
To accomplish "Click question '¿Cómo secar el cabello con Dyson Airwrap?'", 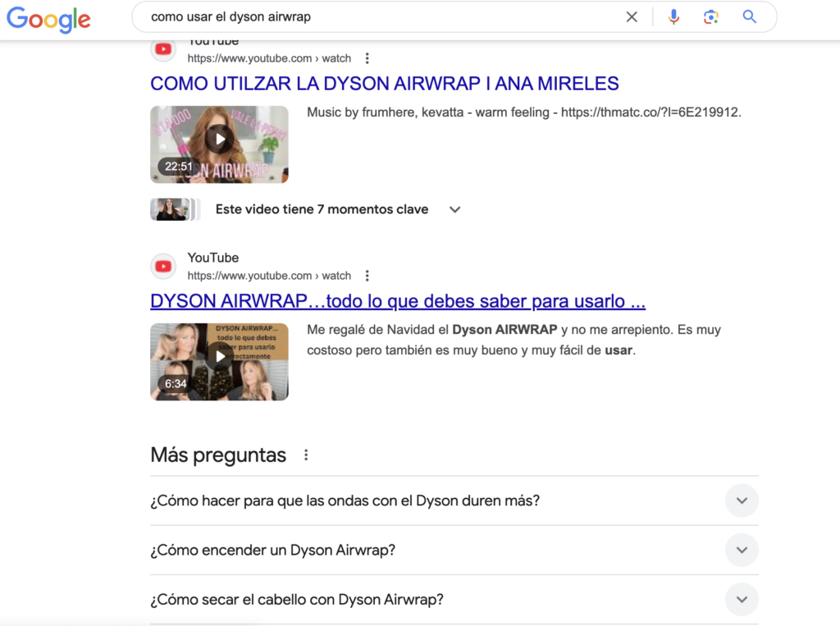I will pyautogui.click(x=297, y=600).
